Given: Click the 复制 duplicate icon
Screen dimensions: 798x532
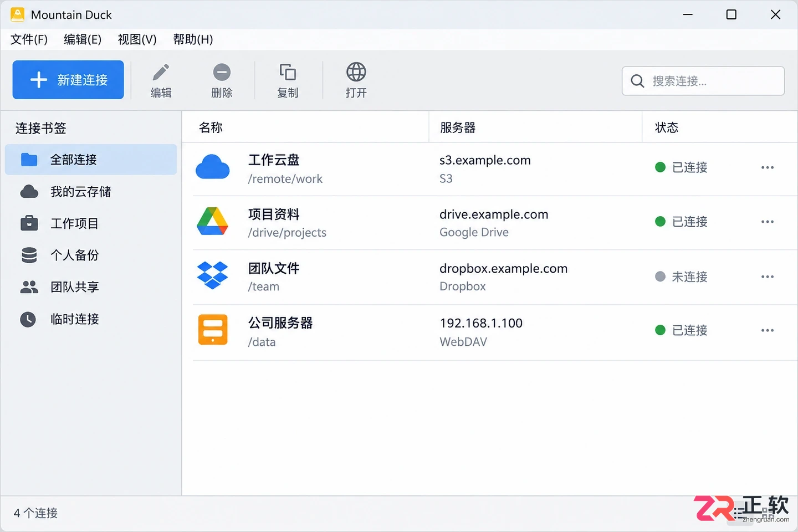Looking at the screenshot, I should pos(288,72).
